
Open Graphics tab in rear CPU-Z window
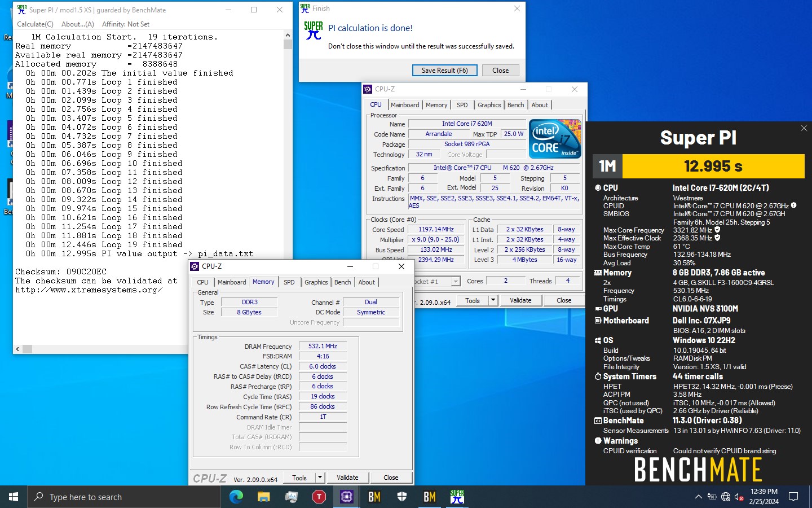489,105
